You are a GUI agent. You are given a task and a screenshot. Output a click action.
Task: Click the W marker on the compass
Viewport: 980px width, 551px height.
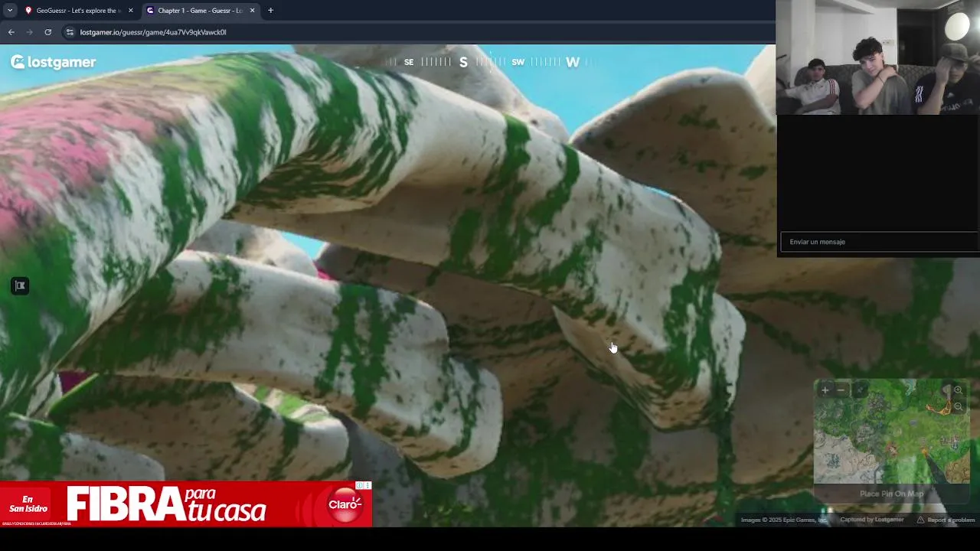573,62
